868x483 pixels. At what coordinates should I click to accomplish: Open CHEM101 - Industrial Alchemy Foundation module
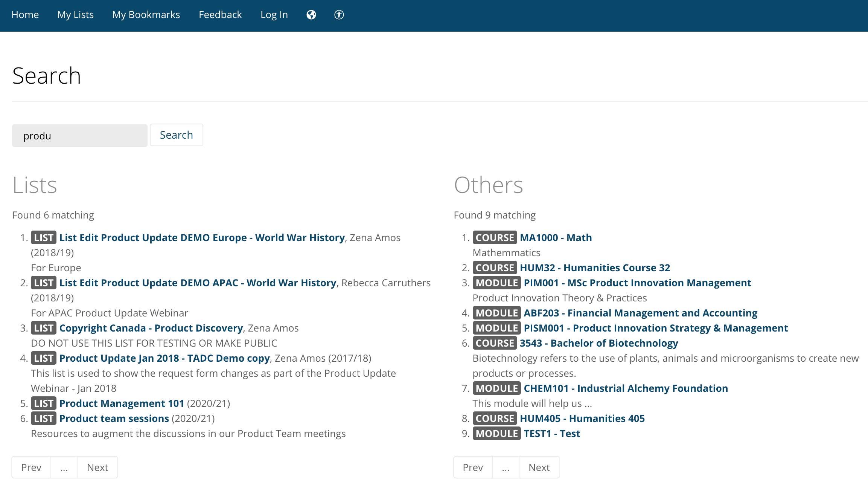626,388
